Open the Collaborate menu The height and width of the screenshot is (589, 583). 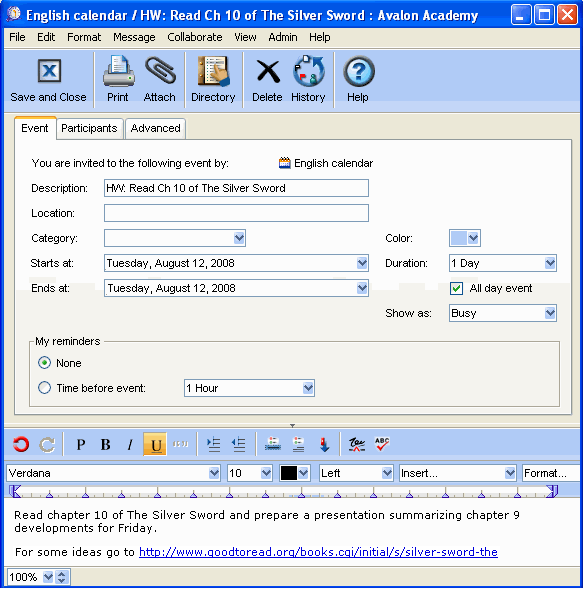(x=195, y=37)
